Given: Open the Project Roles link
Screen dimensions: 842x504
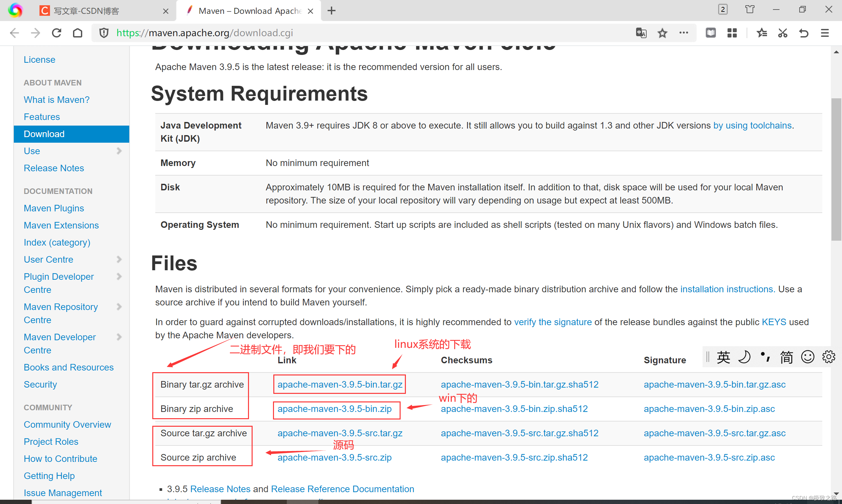Looking at the screenshot, I should (x=51, y=442).
